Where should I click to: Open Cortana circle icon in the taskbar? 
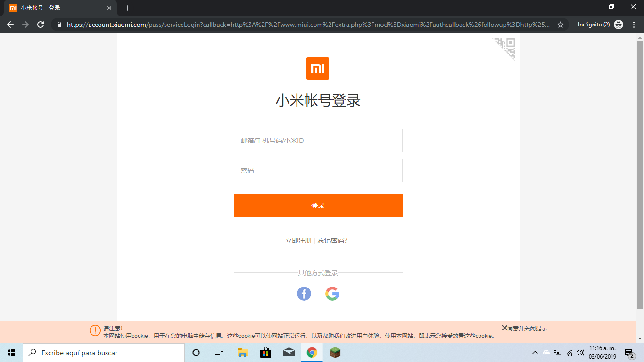point(196,353)
